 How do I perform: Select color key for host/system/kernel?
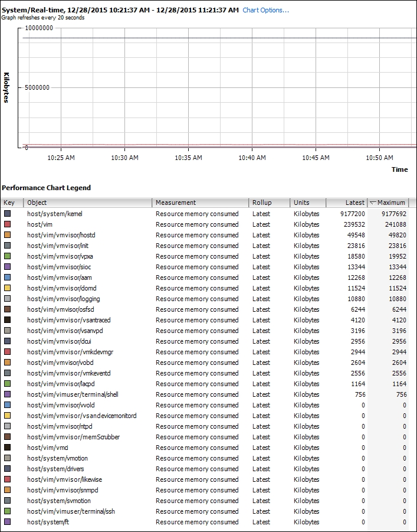pyautogui.click(x=7, y=214)
